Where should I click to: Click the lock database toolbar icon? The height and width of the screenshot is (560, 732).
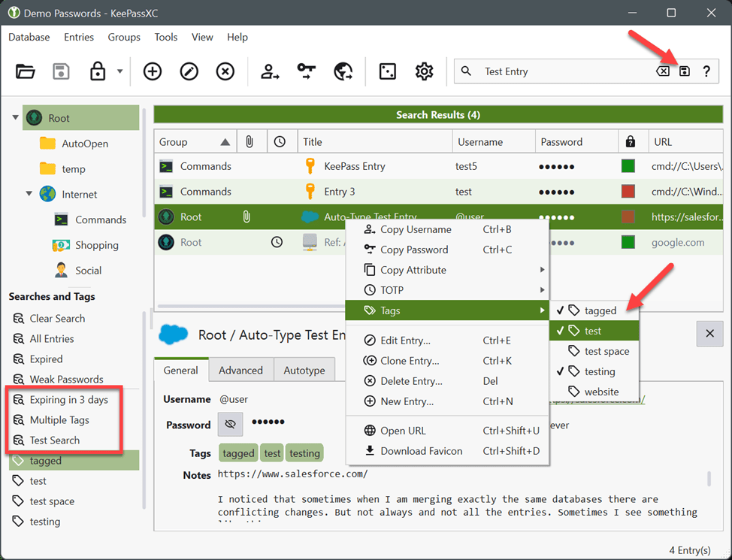(x=98, y=71)
